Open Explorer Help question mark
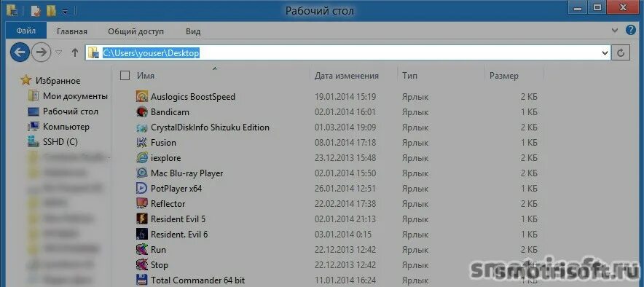This screenshot has width=644, height=287. [x=630, y=31]
